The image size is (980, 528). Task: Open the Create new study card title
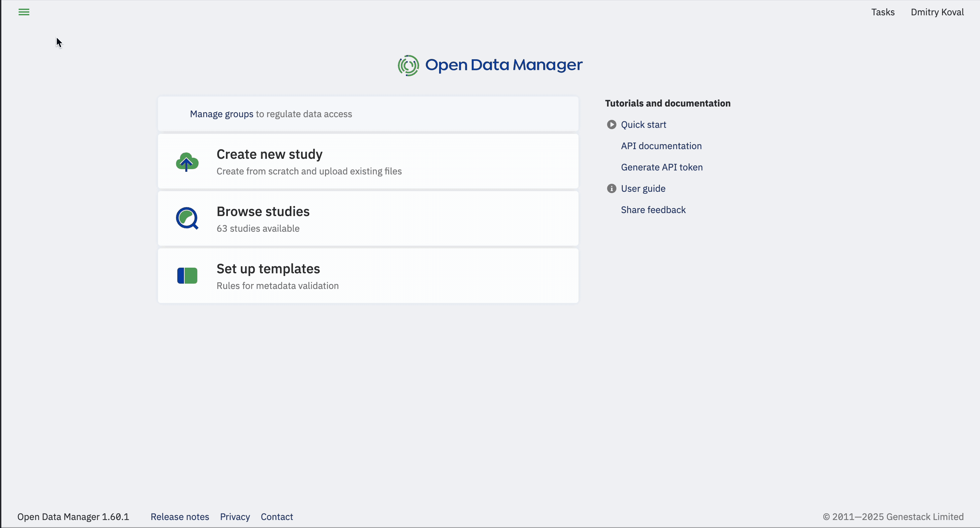pyautogui.click(x=269, y=154)
